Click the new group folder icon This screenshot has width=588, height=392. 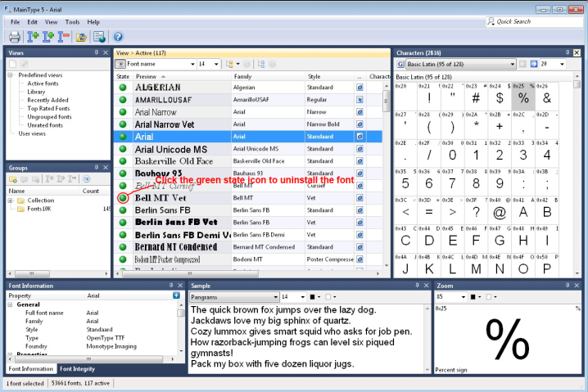pyautogui.click(x=13, y=178)
